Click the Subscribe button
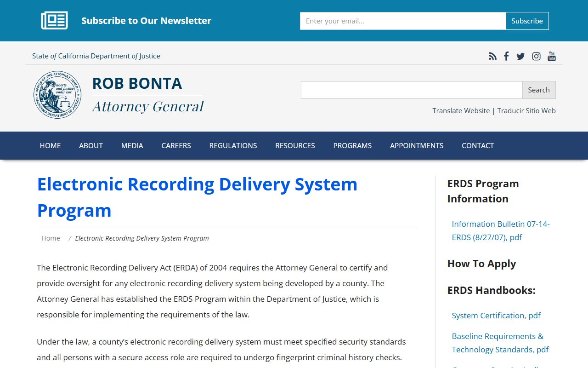The image size is (588, 368). click(x=527, y=21)
